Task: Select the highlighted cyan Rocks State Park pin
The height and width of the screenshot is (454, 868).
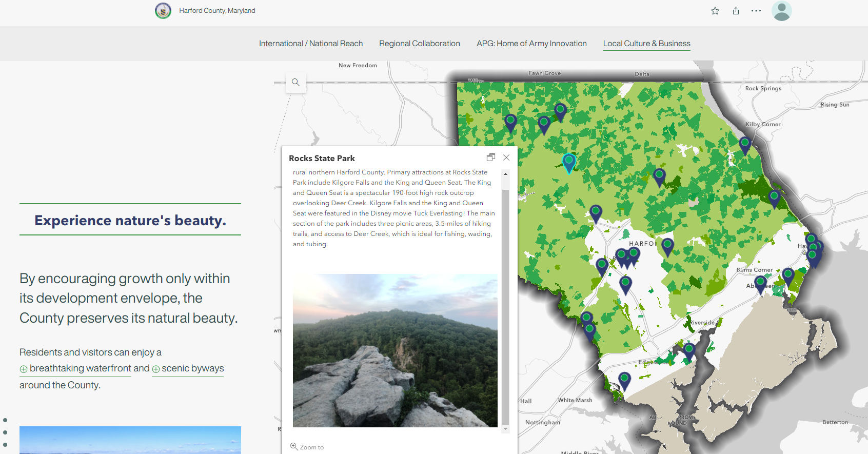Action: (x=569, y=164)
